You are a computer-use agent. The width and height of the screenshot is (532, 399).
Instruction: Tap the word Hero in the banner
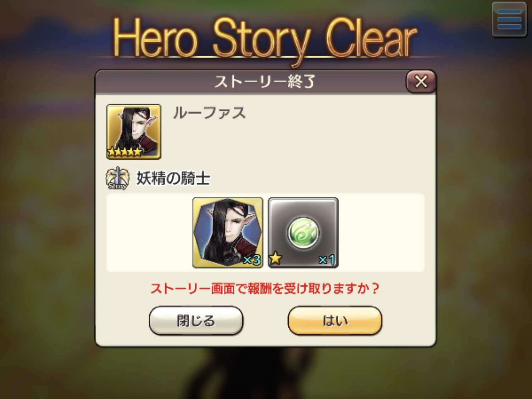click(x=155, y=38)
